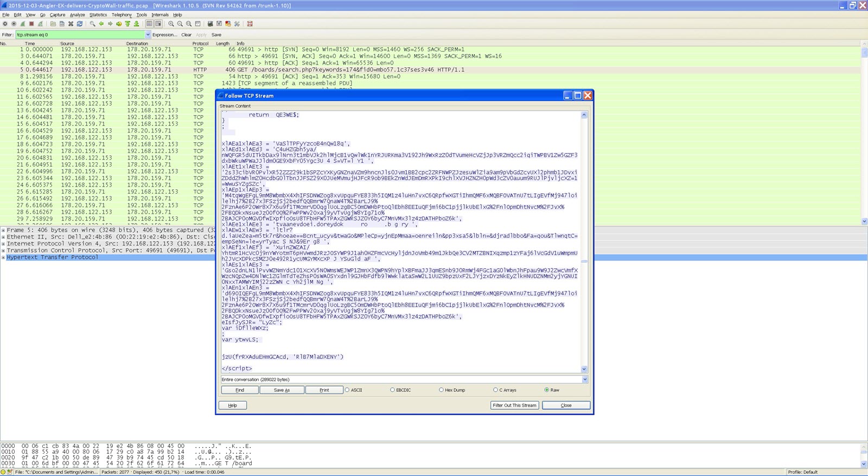Go back in packet history arrow
The image size is (868, 476).
(101, 24)
